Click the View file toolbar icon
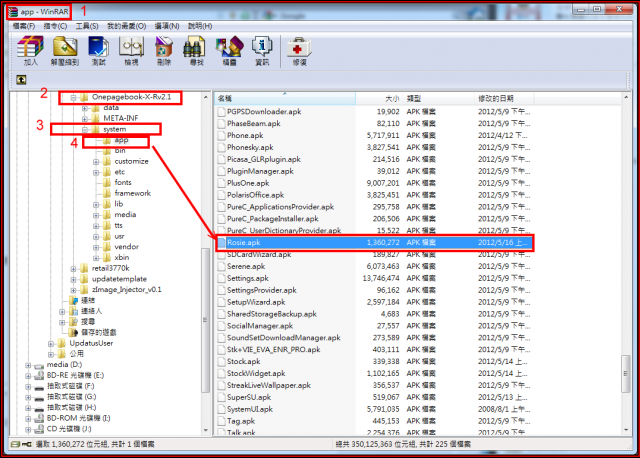Image resolution: width=640 pixels, height=458 pixels. (x=131, y=47)
